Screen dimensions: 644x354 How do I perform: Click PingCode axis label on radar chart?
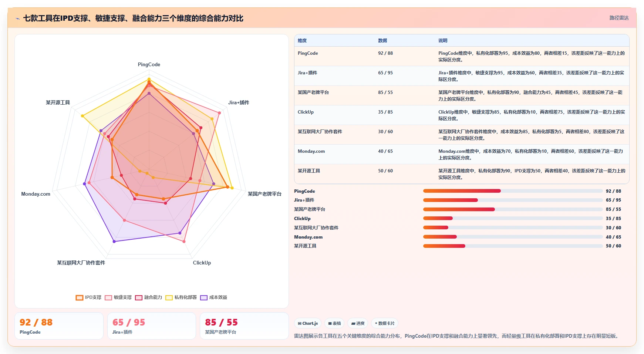point(149,64)
